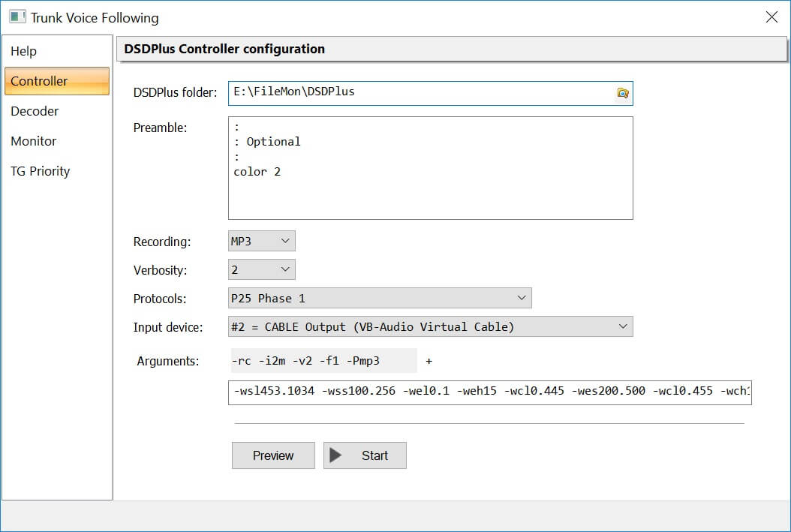Click the generated arguments text -rc -i2m
The image size is (791, 532).
306,361
